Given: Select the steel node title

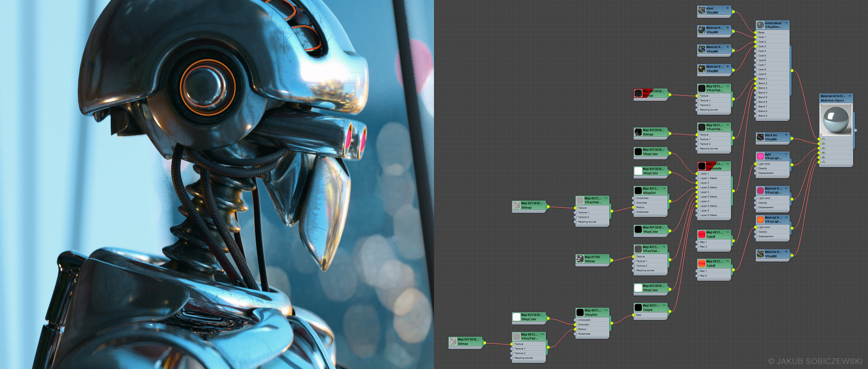Looking at the screenshot, I should 710,8.
